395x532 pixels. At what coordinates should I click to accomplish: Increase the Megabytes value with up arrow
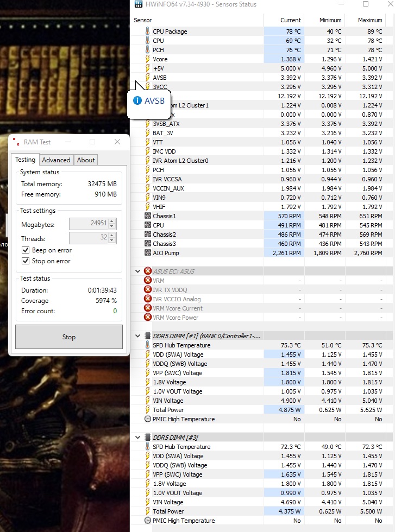112,221
